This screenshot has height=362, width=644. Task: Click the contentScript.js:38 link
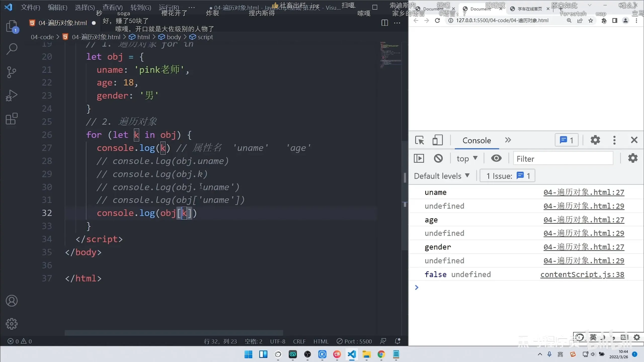point(582,274)
